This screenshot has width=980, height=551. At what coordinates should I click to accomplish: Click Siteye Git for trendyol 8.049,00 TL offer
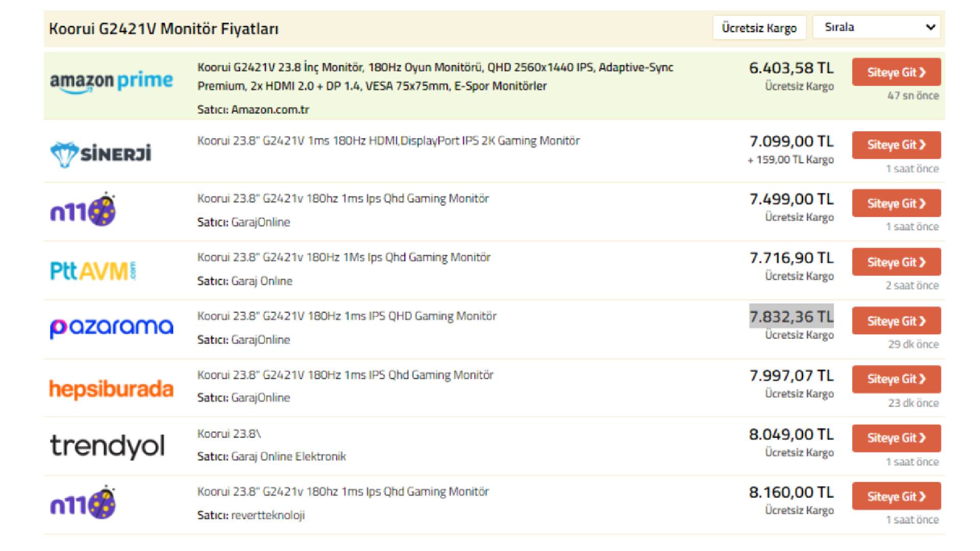(896, 438)
